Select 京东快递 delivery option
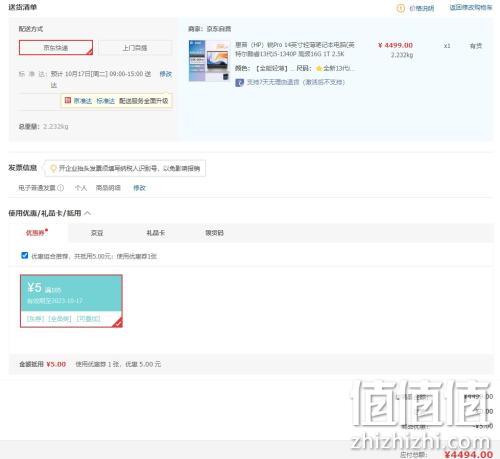The height and width of the screenshot is (459, 500). pyautogui.click(x=56, y=48)
